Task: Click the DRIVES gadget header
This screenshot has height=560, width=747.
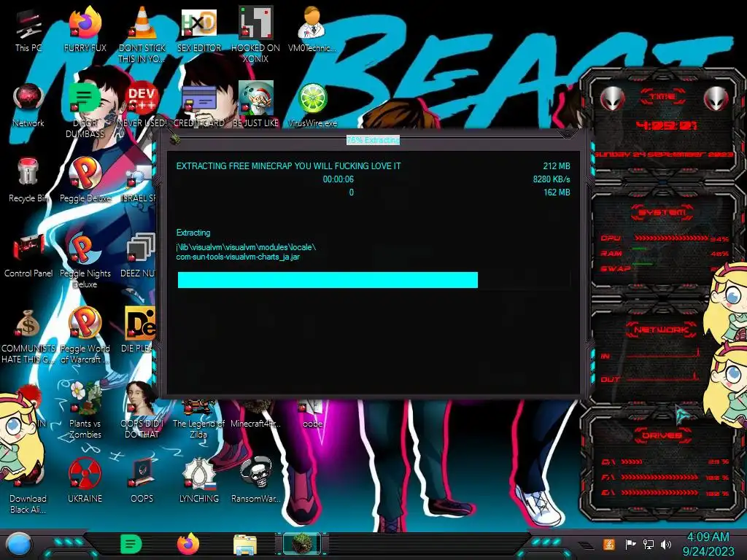Action: [662, 435]
